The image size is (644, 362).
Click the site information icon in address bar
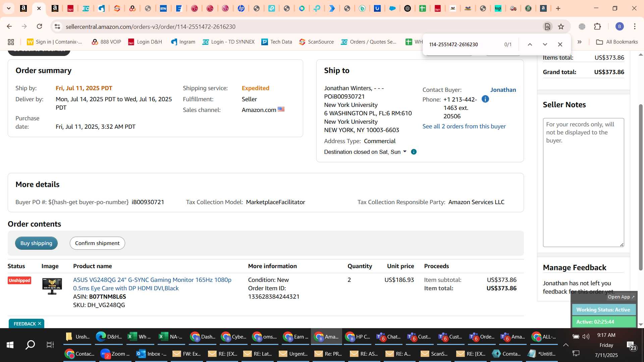click(57, 26)
